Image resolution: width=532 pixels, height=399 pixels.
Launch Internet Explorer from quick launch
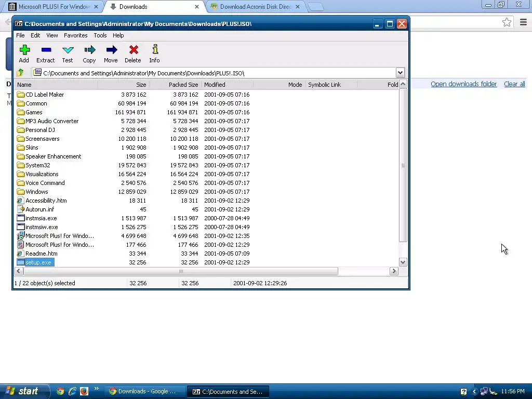(x=72, y=391)
